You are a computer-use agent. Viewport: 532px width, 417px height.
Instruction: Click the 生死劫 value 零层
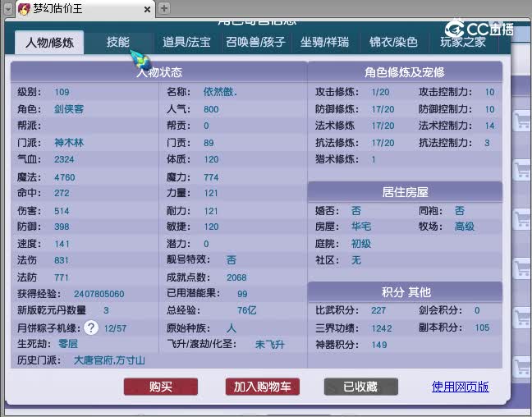pos(68,344)
